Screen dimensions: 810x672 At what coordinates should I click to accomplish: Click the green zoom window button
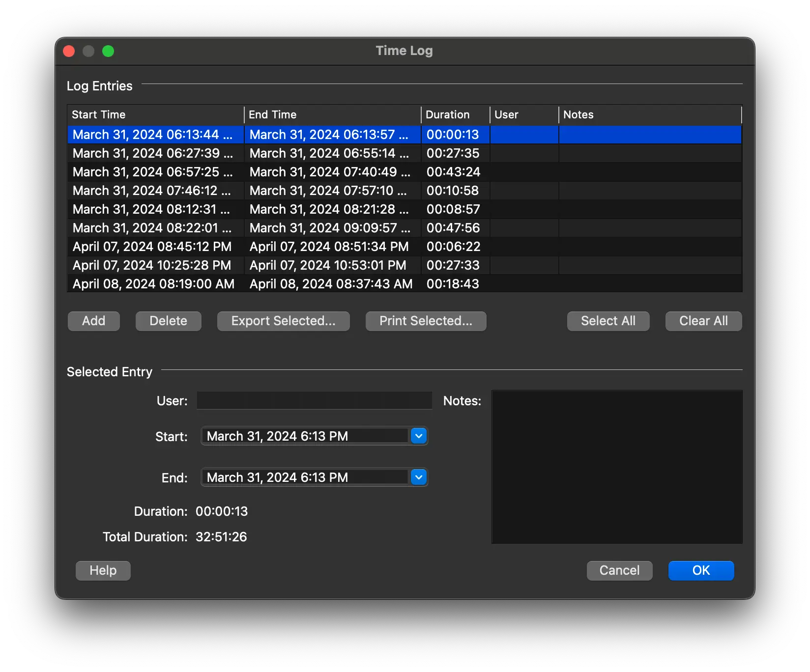[x=108, y=51]
